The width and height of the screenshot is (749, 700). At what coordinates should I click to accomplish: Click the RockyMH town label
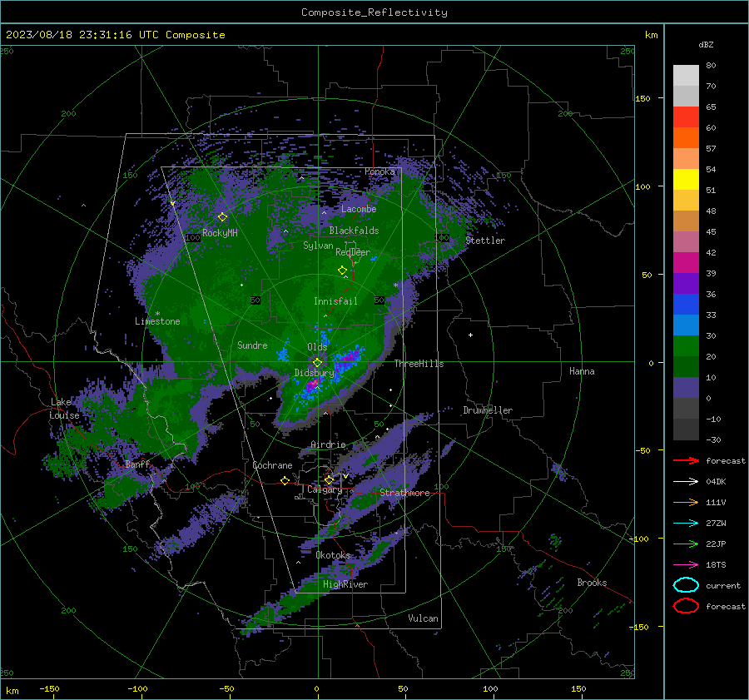pos(220,233)
